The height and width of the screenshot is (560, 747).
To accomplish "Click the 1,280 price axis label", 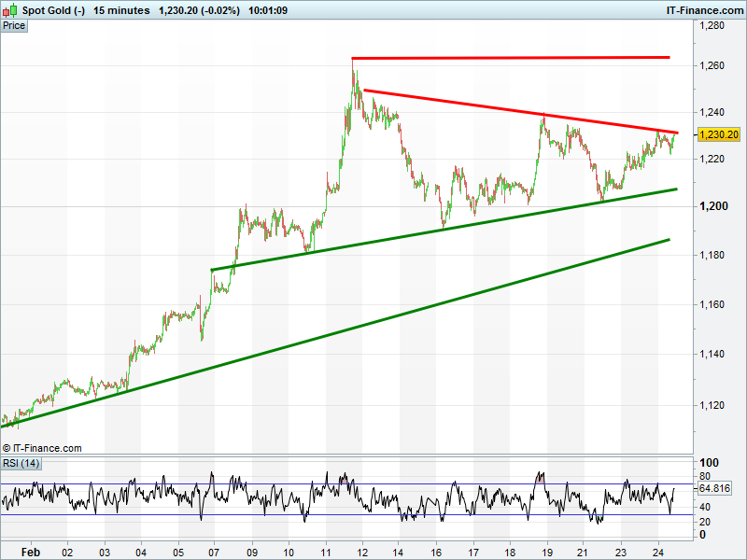I will (x=712, y=26).
